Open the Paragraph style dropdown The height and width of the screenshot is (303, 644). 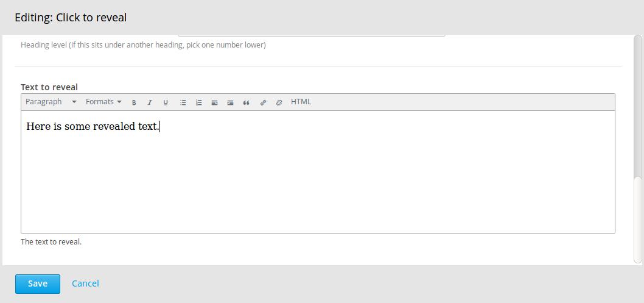pos(51,102)
